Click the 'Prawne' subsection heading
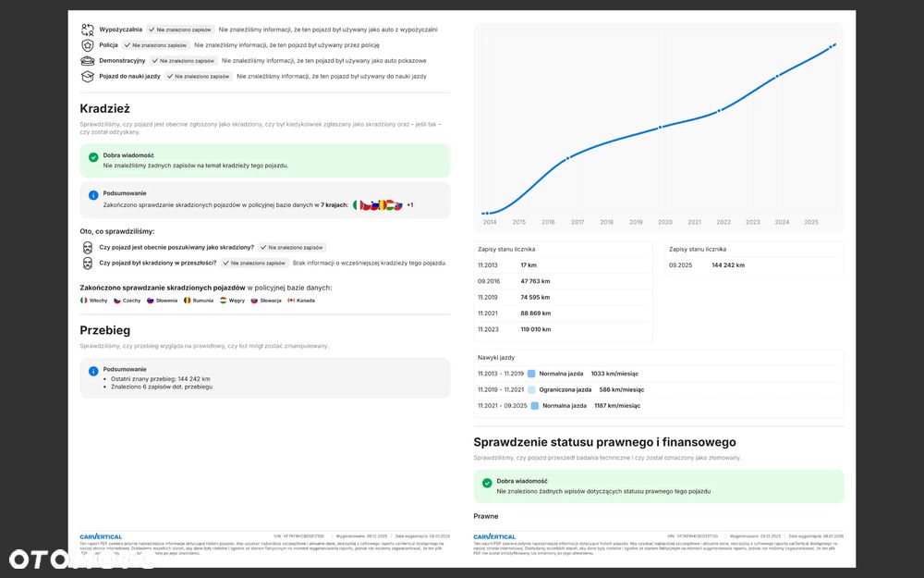Image resolution: width=924 pixels, height=578 pixels. tap(486, 516)
